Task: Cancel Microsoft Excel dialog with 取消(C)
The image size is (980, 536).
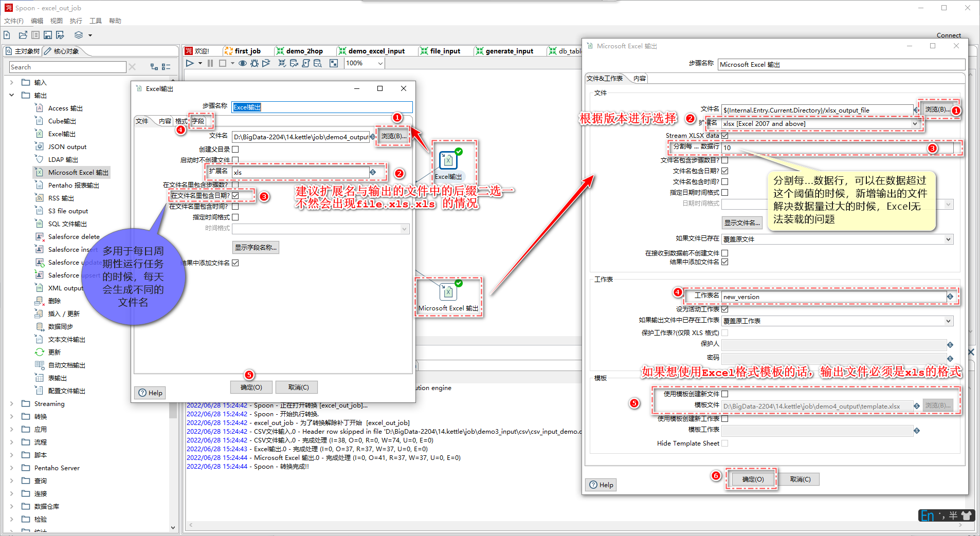Action: point(800,479)
